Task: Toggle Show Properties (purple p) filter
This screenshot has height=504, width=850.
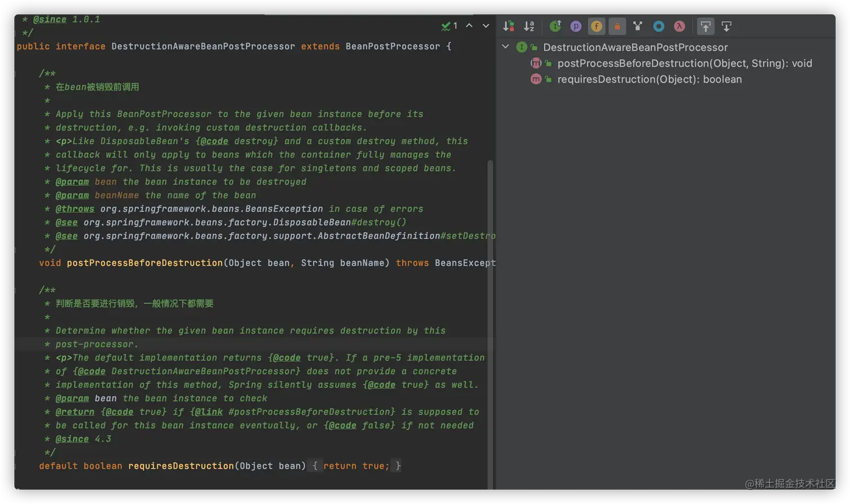Action: pyautogui.click(x=576, y=26)
